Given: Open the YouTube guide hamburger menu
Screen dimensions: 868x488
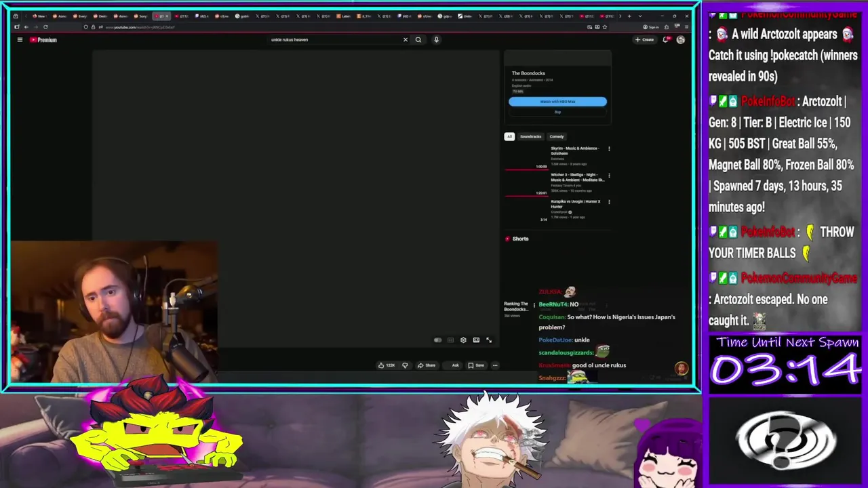Looking at the screenshot, I should 20,40.
